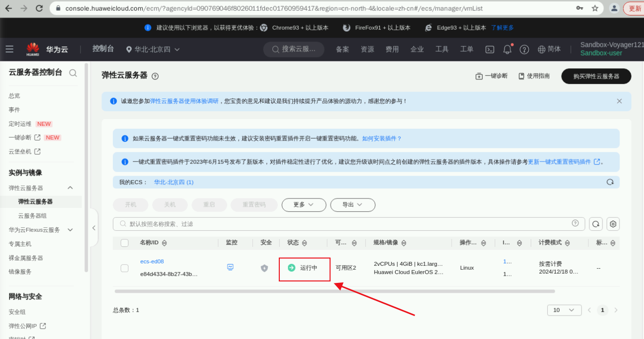Reload the page with browser refresh icon

pyautogui.click(x=39, y=8)
